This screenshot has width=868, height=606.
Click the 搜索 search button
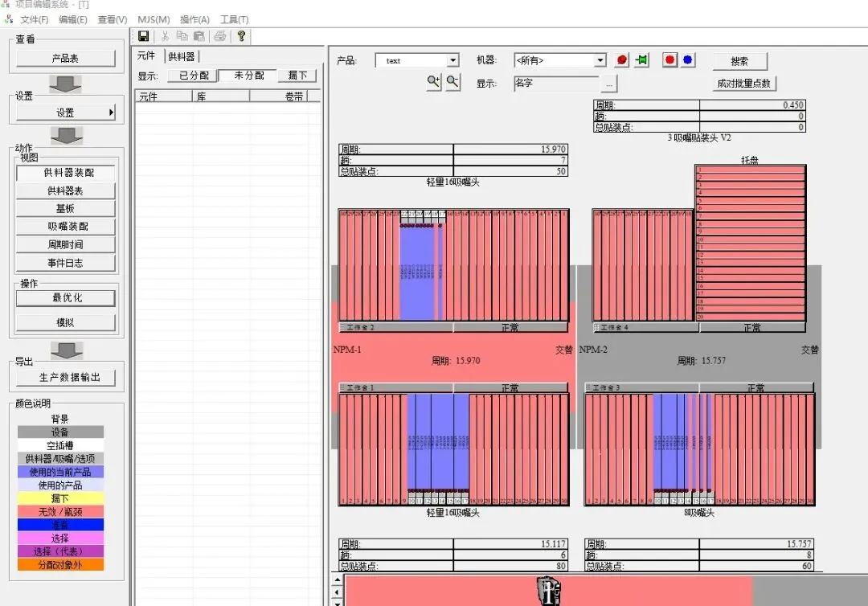tap(739, 61)
